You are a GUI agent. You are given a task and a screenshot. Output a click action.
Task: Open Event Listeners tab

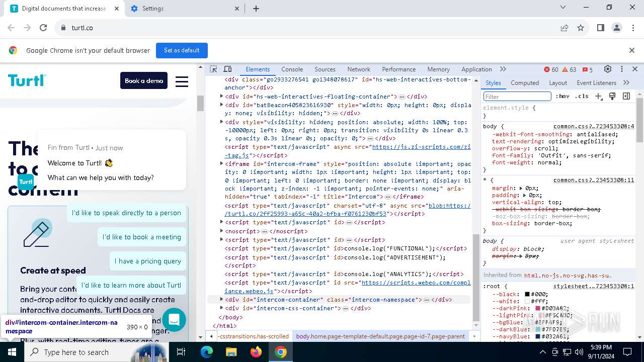(x=596, y=83)
